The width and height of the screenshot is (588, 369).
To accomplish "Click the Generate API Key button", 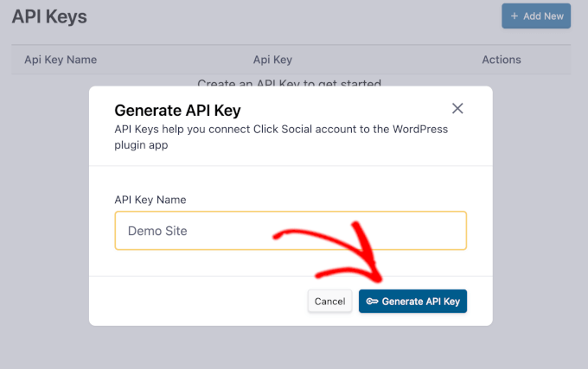I will pos(413,302).
